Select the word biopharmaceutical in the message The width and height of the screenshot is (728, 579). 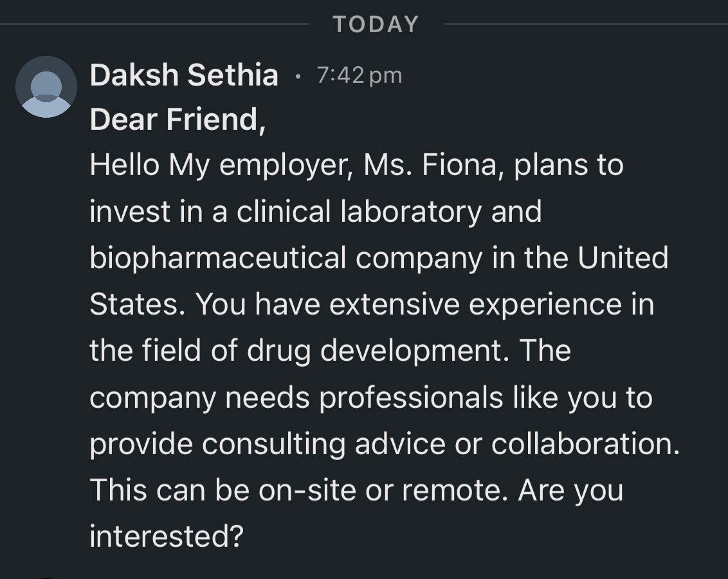(218, 258)
